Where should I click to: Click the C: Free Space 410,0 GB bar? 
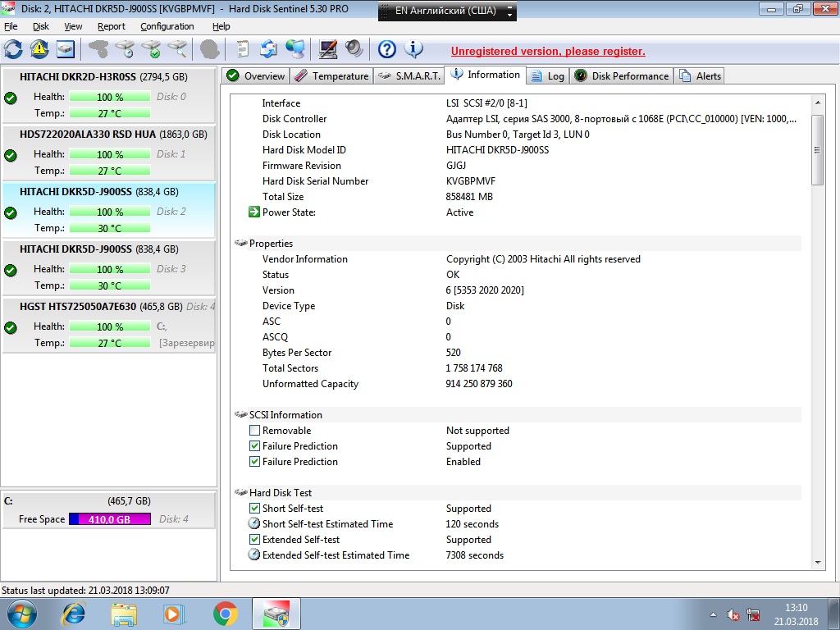point(110,519)
